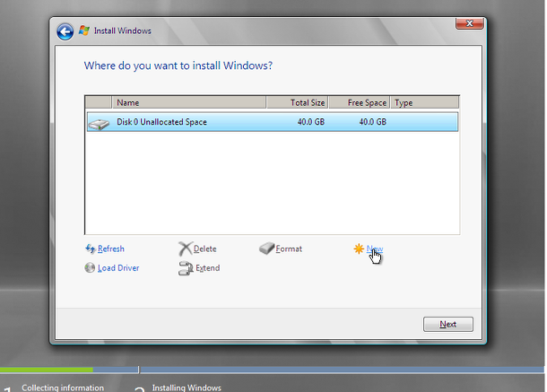Click the 40.0 GB Total Size value
The image size is (547, 392).
pos(311,122)
